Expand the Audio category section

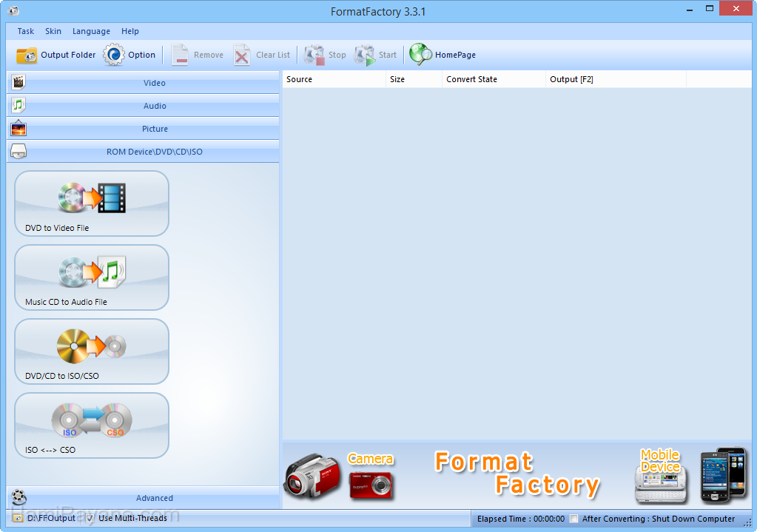click(x=144, y=106)
